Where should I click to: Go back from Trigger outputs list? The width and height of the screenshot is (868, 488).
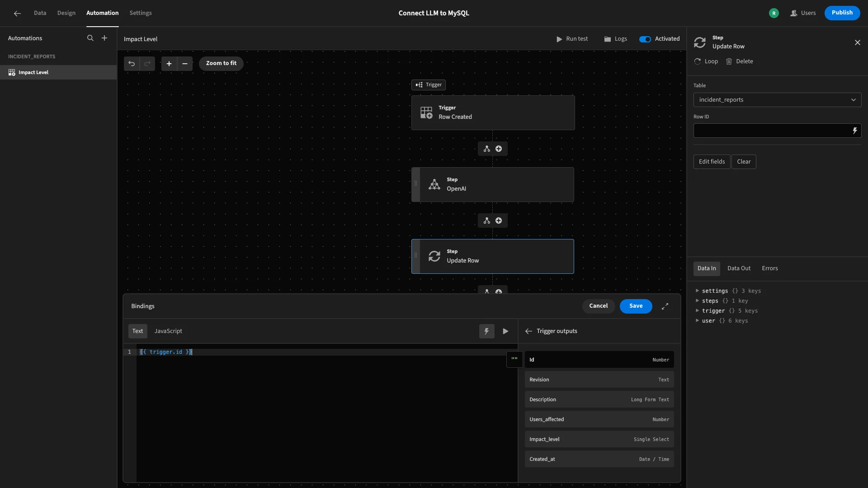(x=528, y=331)
